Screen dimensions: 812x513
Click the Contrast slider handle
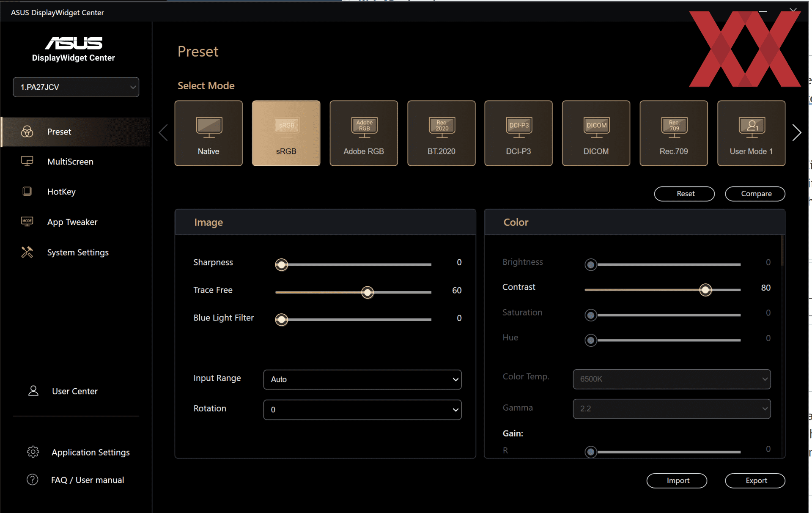tap(705, 290)
